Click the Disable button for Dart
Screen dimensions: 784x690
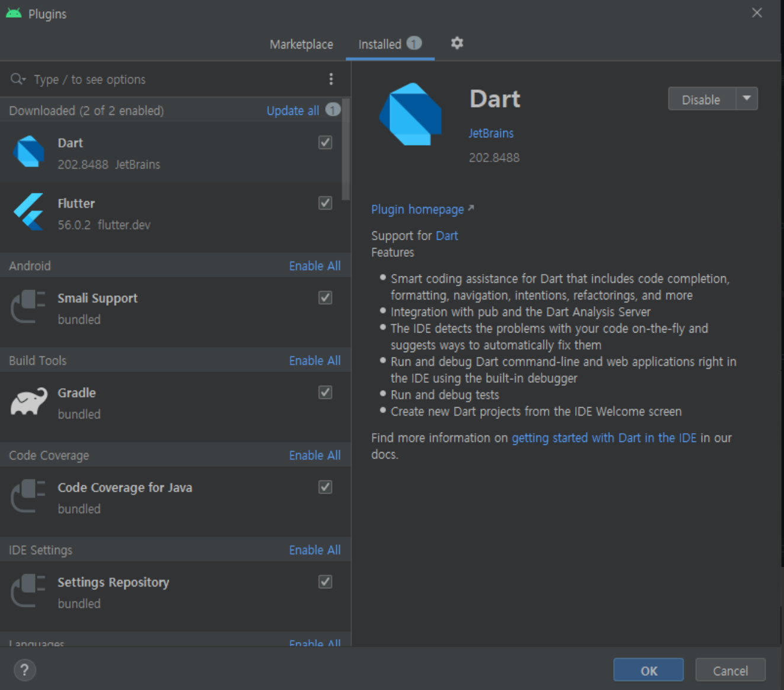click(x=702, y=99)
